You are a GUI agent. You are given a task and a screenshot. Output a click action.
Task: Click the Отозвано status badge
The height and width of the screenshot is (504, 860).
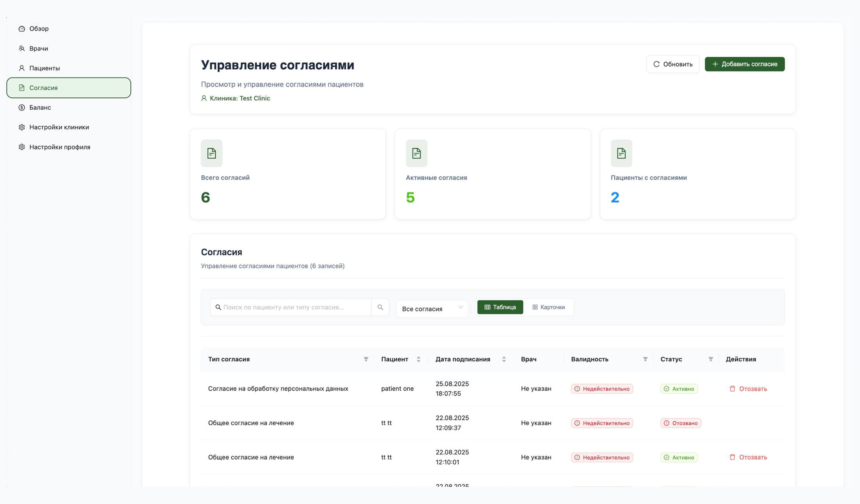pyautogui.click(x=681, y=423)
